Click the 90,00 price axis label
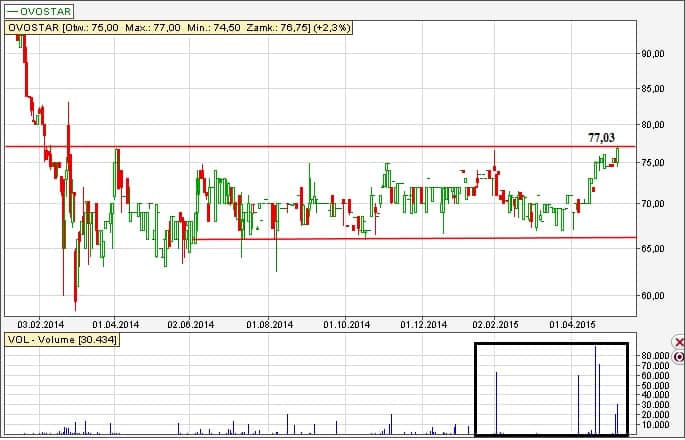The height and width of the screenshot is (440, 685). [653, 54]
